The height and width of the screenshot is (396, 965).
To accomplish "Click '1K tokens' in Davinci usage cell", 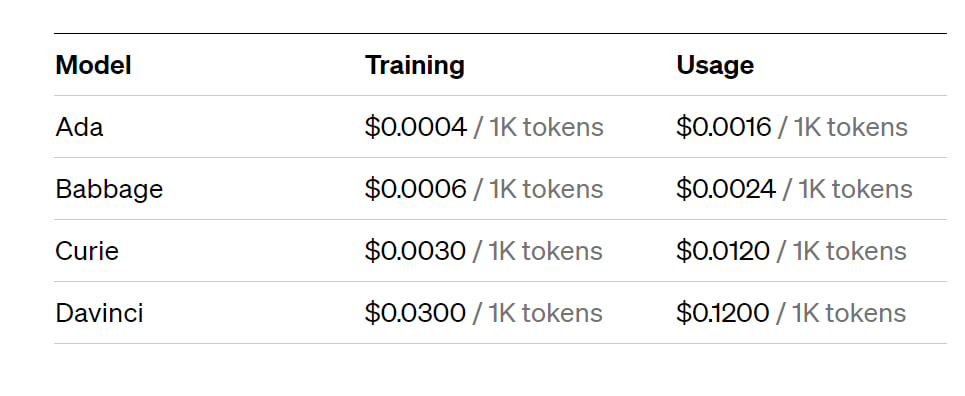I will (849, 313).
